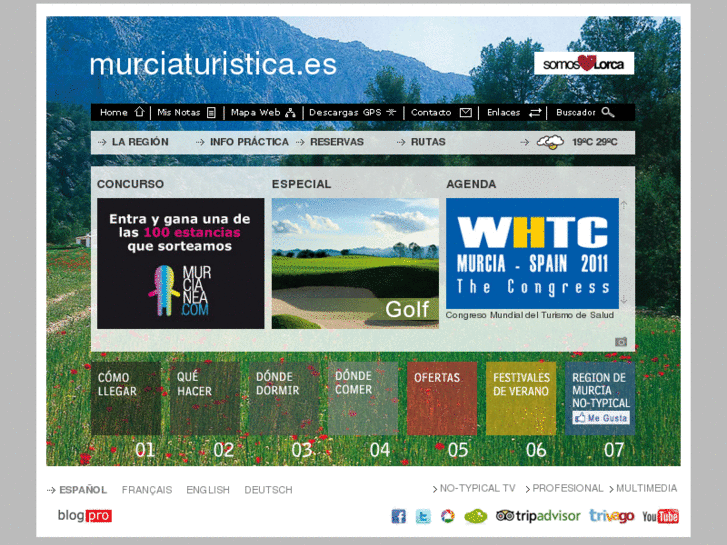Open the Dónde Dormir tile
The image size is (727, 545).
(284, 398)
